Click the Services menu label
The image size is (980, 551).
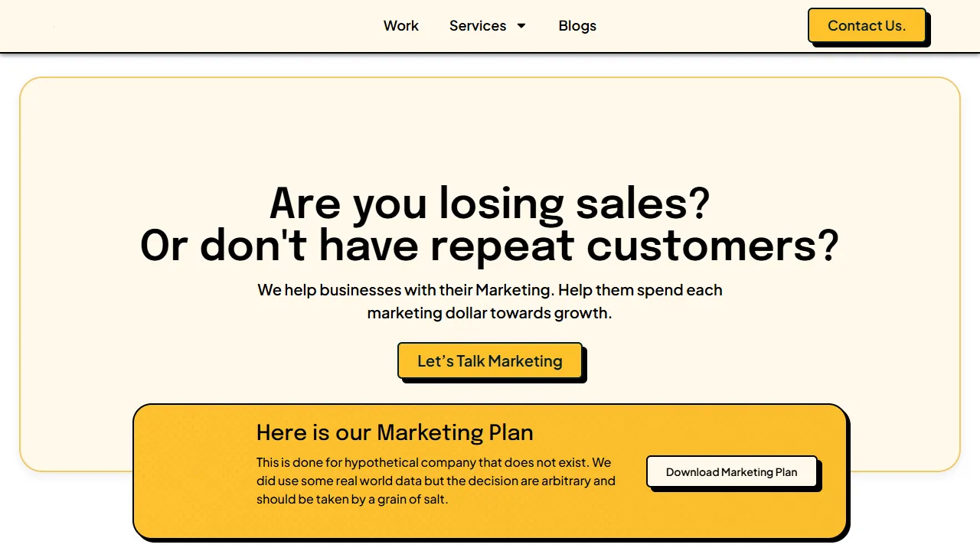(x=478, y=26)
